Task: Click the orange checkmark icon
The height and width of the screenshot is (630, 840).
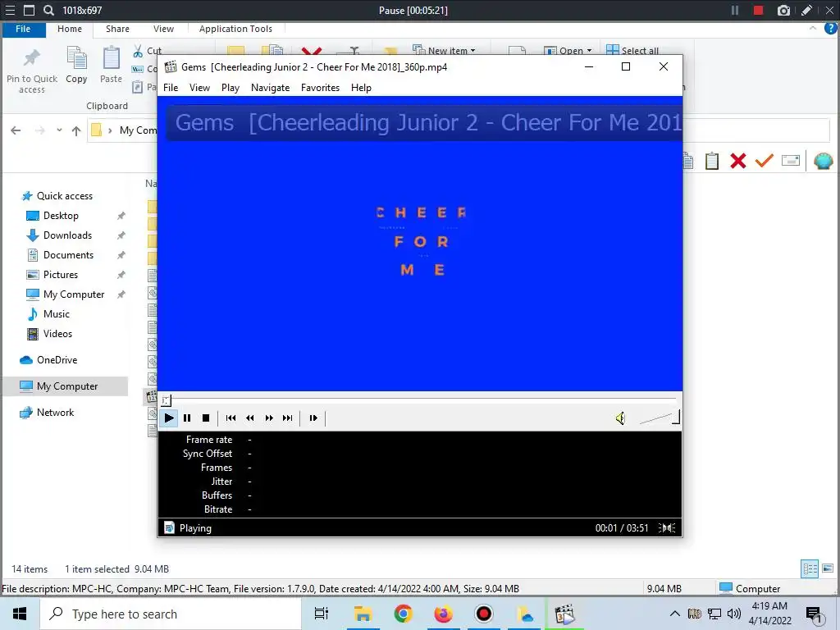Action: tap(765, 161)
